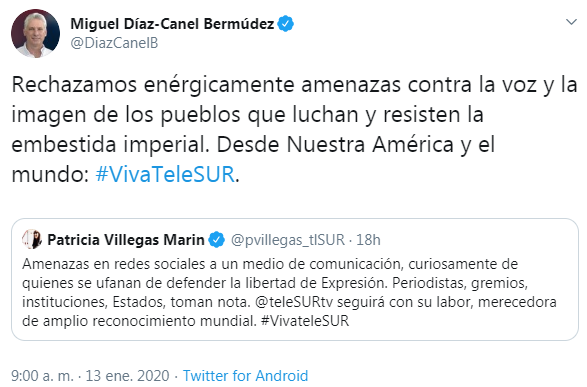Image resolution: width=587 pixels, height=387 pixels.
Task: Select the main tweet text beginning Rechazamos
Action: tap(294, 129)
